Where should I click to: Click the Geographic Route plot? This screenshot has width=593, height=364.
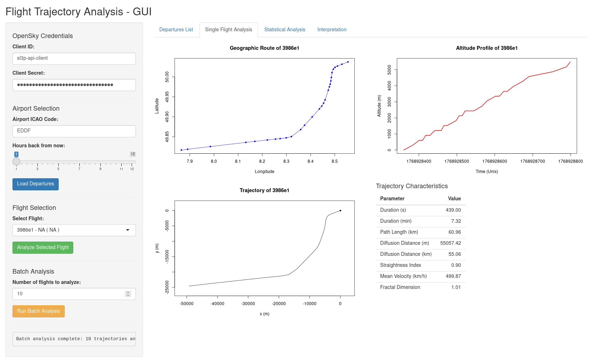pyautogui.click(x=264, y=106)
